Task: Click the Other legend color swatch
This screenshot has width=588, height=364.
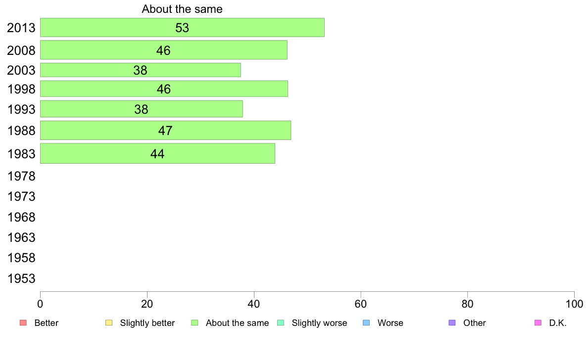Action: coord(452,323)
